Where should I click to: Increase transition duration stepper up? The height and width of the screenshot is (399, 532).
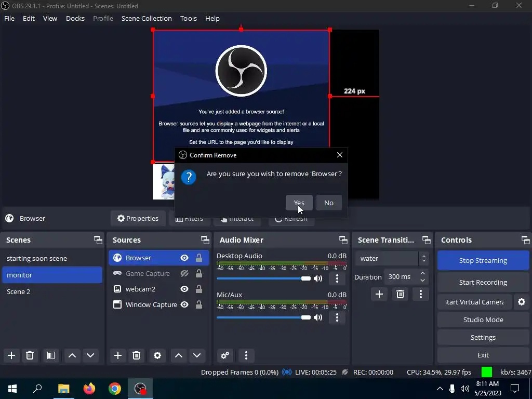click(422, 273)
